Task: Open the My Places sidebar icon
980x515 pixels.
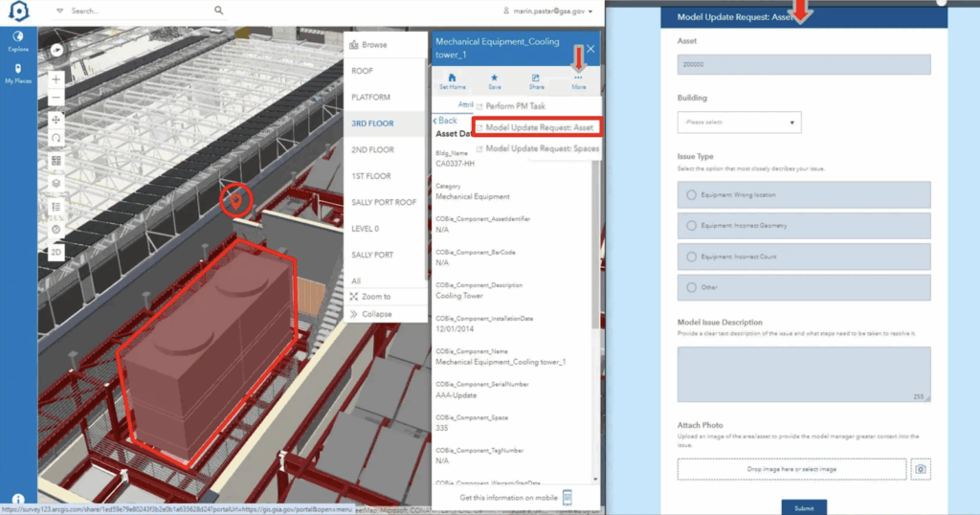Action: point(18,73)
